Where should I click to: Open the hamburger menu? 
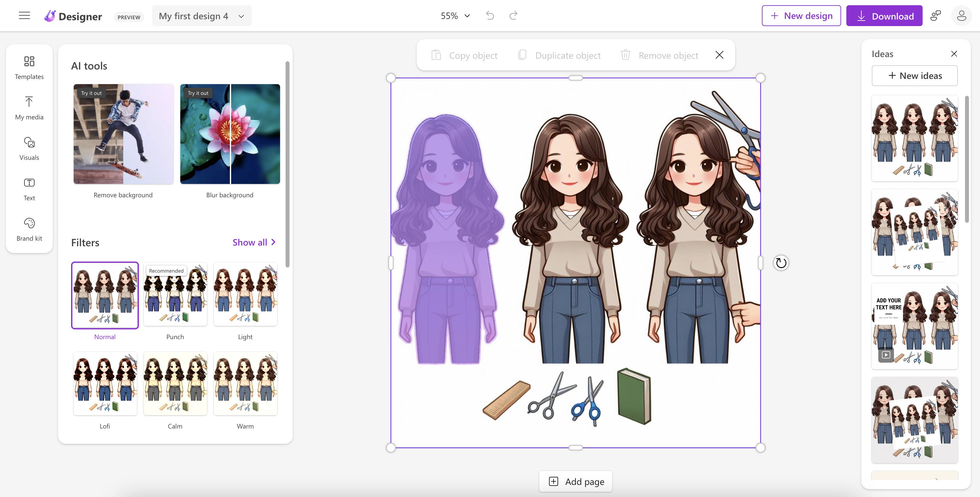tap(24, 16)
